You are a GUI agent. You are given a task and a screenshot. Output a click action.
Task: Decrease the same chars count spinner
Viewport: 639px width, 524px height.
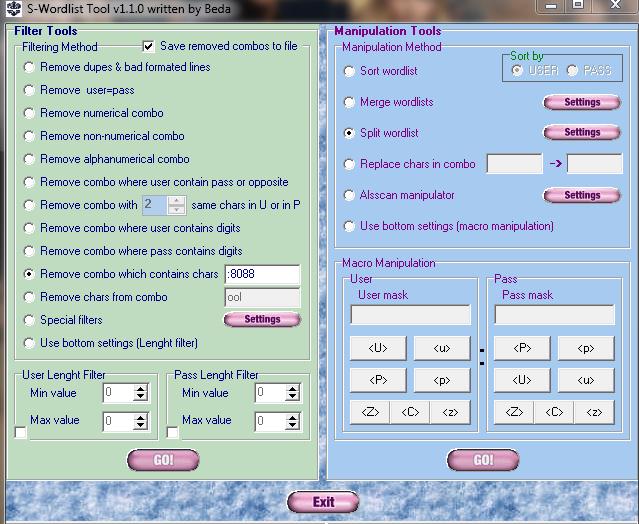[x=176, y=209]
